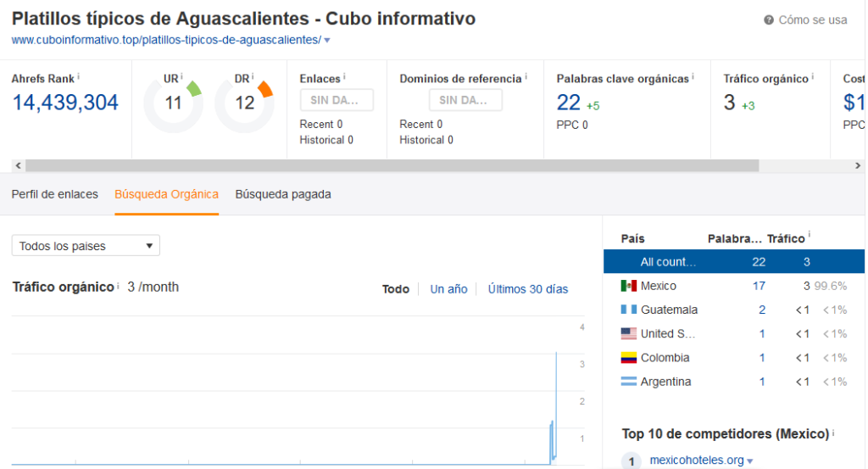868x469 pixels.
Task: Select the Colombia country label
Action: (665, 358)
